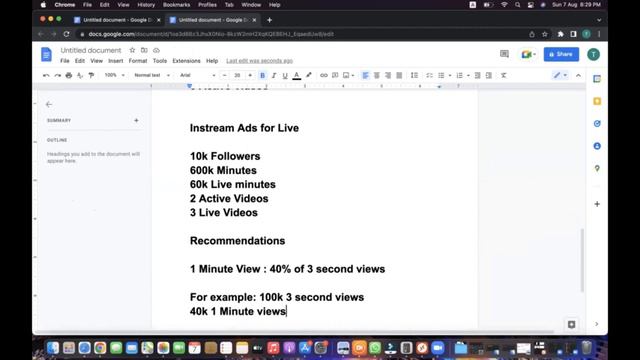
Task: Open the Arial font dropdown
Action: 198,75
